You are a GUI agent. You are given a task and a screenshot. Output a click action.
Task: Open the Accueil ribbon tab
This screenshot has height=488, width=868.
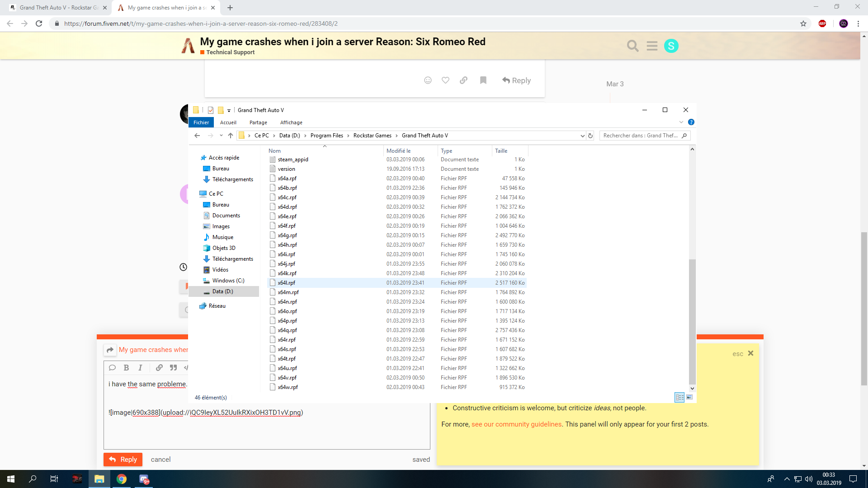coord(228,122)
